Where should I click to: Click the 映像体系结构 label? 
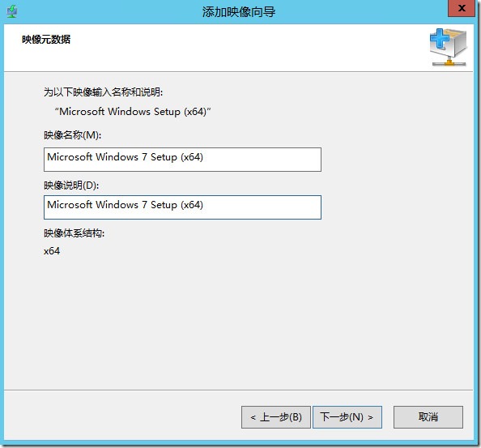click(74, 233)
